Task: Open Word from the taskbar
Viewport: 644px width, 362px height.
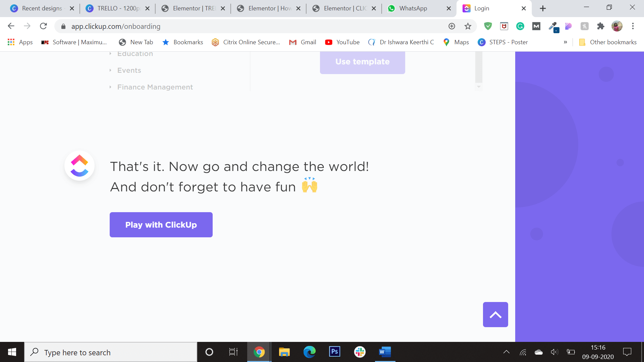Action: (385, 352)
